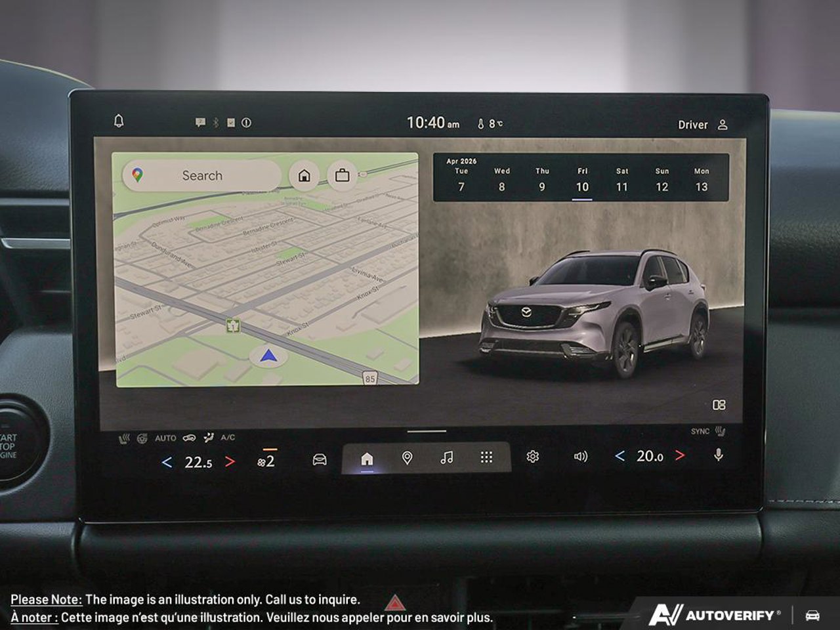
Task: Switch to the Navigation tab
Action: tap(407, 458)
